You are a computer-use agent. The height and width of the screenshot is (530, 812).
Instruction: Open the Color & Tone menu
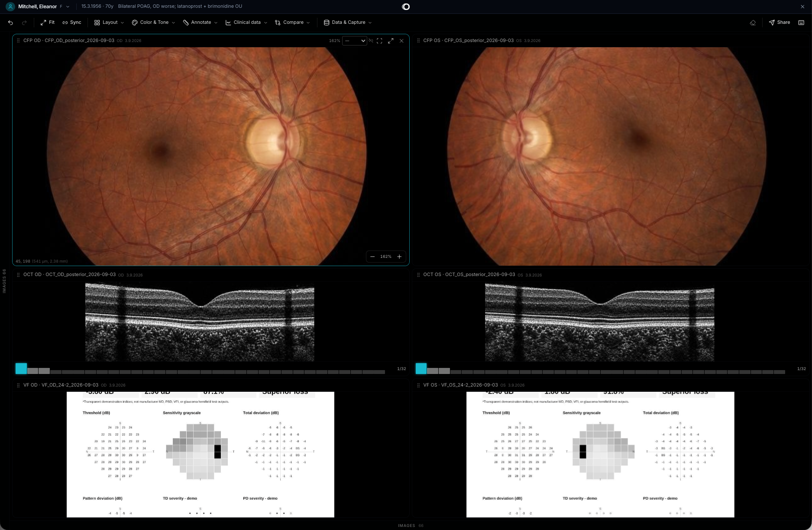click(153, 23)
